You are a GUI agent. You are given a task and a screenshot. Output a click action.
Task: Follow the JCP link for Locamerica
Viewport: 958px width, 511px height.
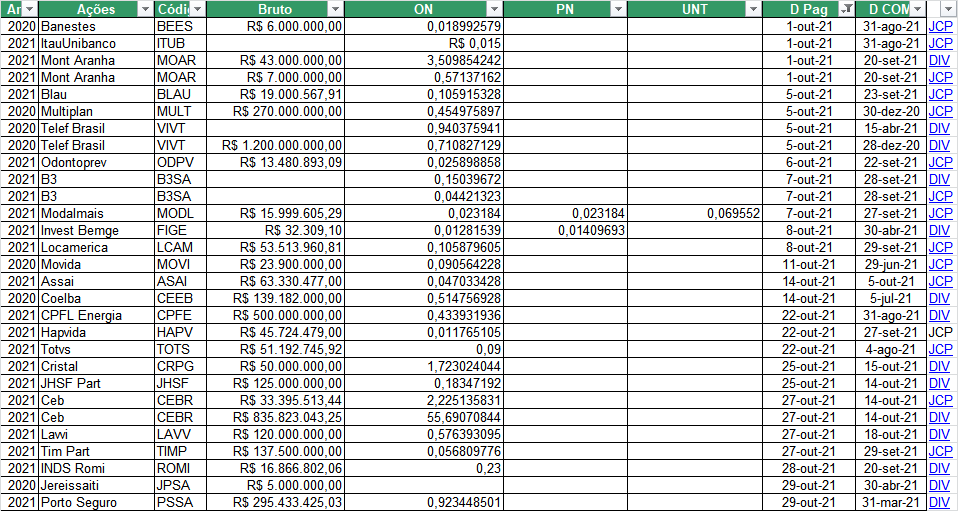[940, 248]
